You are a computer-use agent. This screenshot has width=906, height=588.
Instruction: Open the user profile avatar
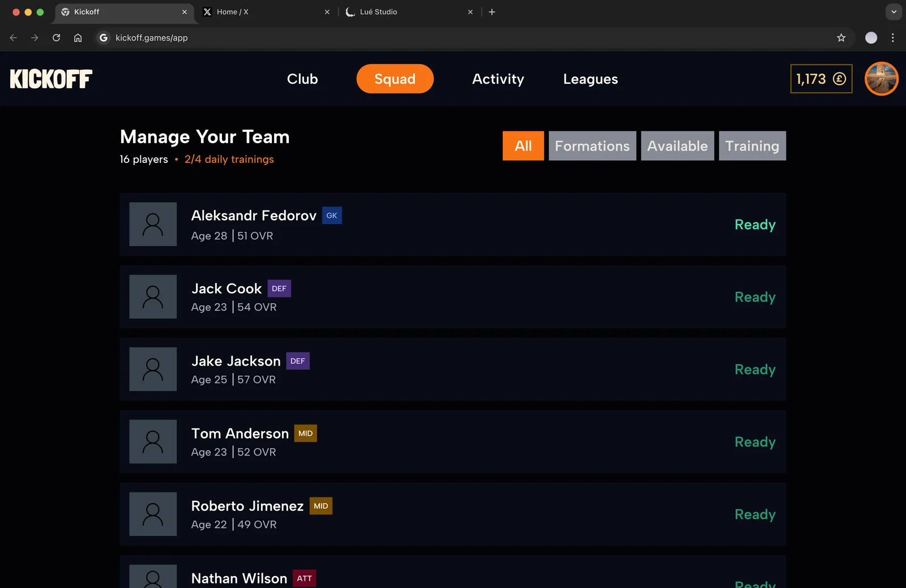881,79
